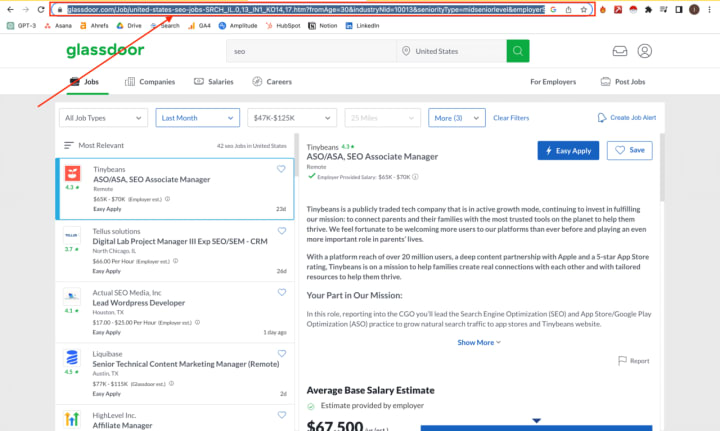Open the Lead Wordpress Developer listing
The width and height of the screenshot is (720, 431).
139,303
